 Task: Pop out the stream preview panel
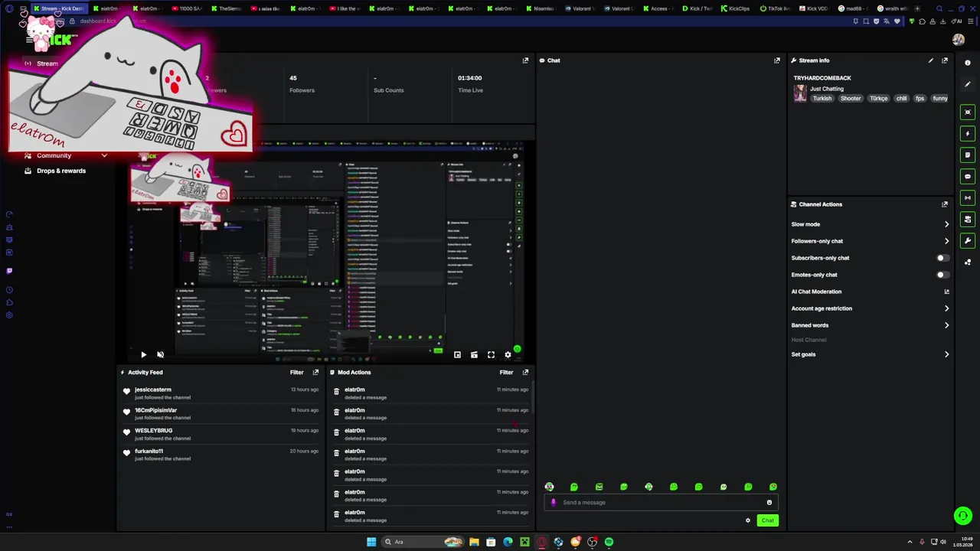tap(525, 60)
